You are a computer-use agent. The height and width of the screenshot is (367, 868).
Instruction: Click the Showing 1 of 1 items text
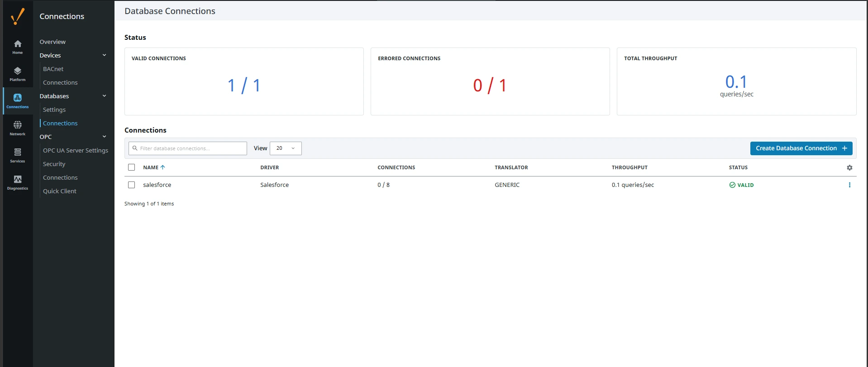point(149,204)
